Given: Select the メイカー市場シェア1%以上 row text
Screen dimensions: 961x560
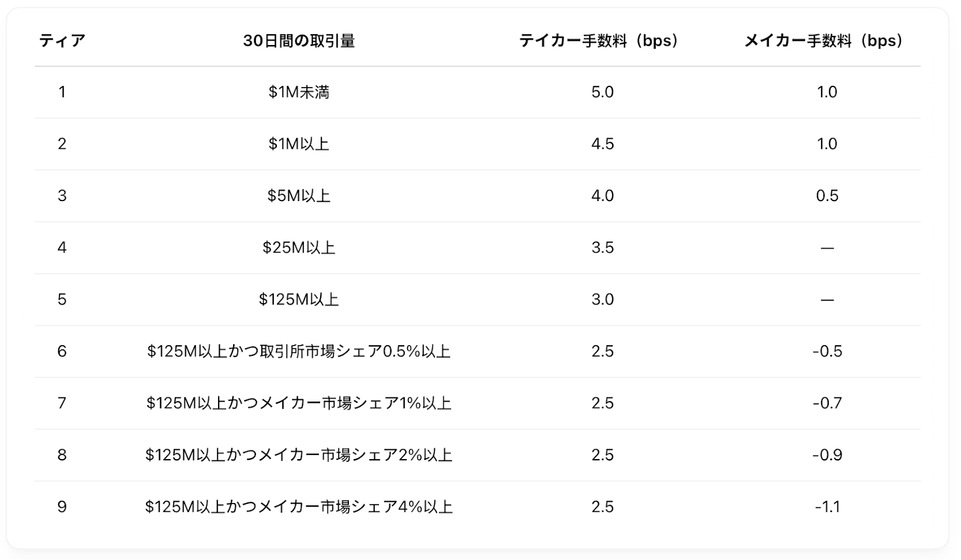Looking at the screenshot, I should tap(299, 403).
